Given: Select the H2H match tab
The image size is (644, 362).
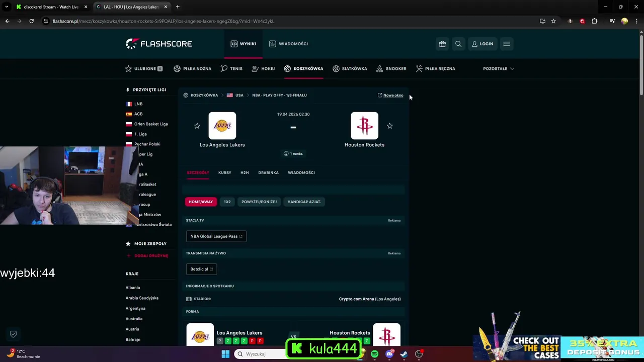Looking at the screenshot, I should click(x=245, y=172).
